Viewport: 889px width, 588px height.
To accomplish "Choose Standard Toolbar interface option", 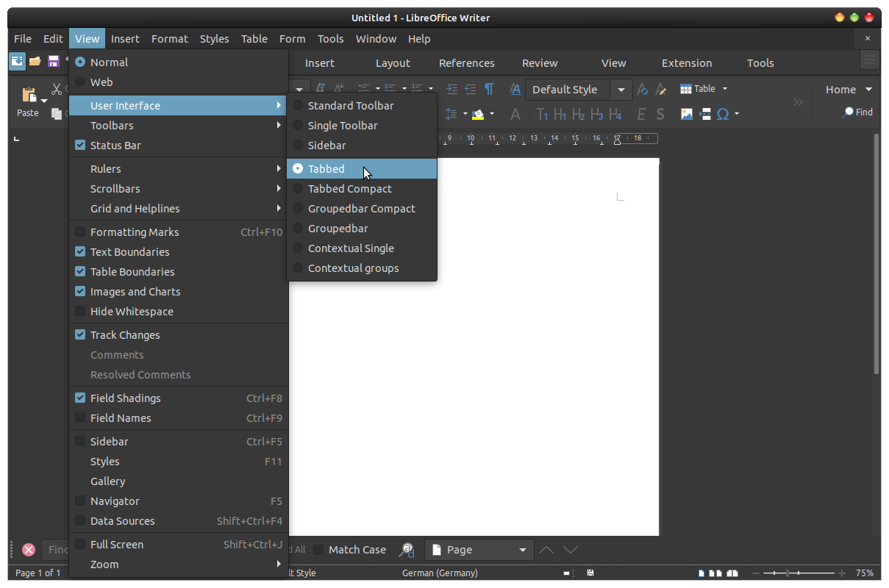I will (x=362, y=106).
